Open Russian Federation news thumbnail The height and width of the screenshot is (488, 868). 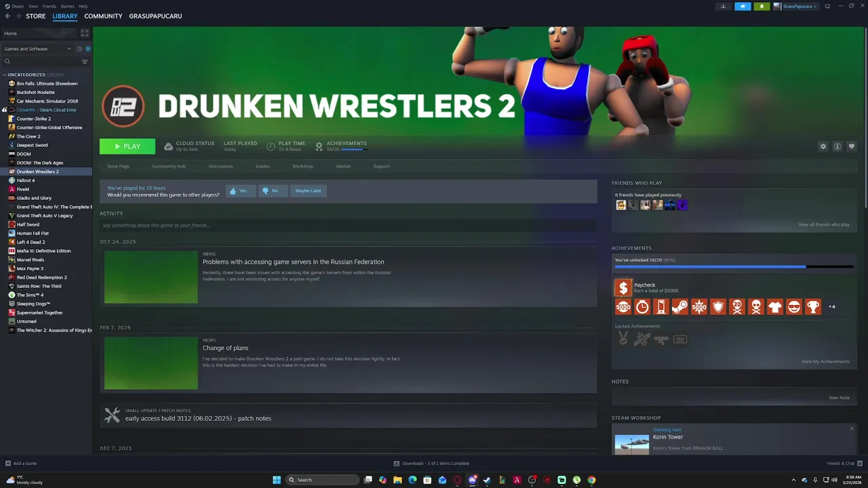151,277
